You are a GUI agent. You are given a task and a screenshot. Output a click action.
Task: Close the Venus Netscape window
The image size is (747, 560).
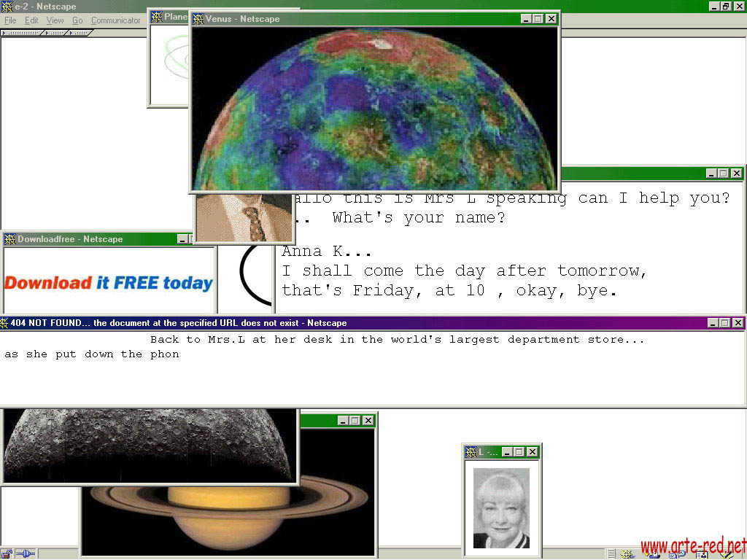pyautogui.click(x=551, y=19)
